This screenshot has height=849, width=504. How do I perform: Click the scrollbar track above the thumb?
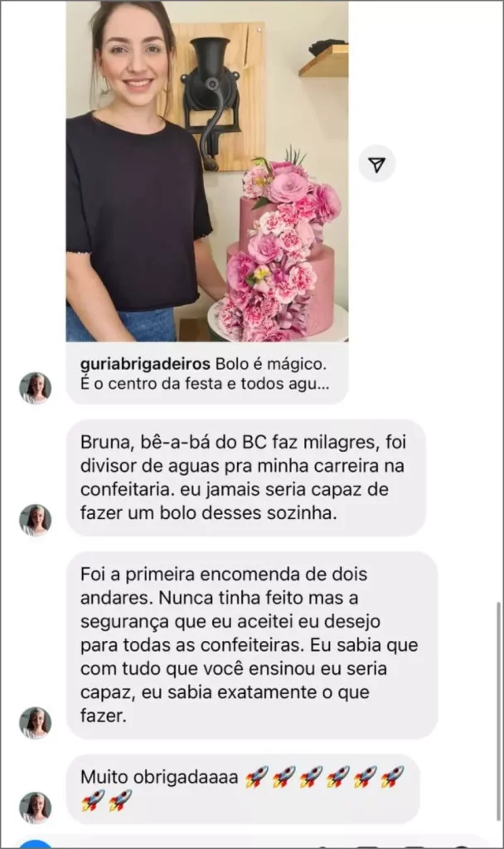click(x=499, y=298)
